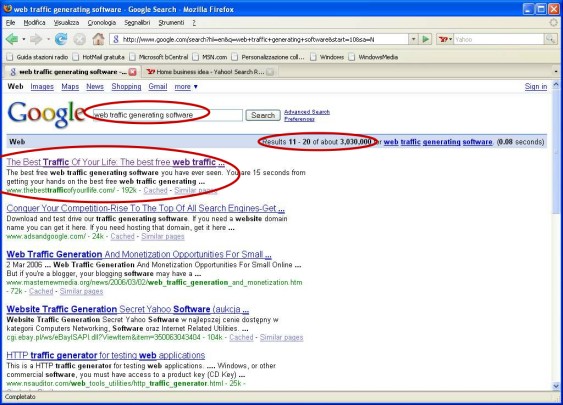563x405 pixels.
Task: Open the Cronologia menu
Action: click(x=102, y=23)
